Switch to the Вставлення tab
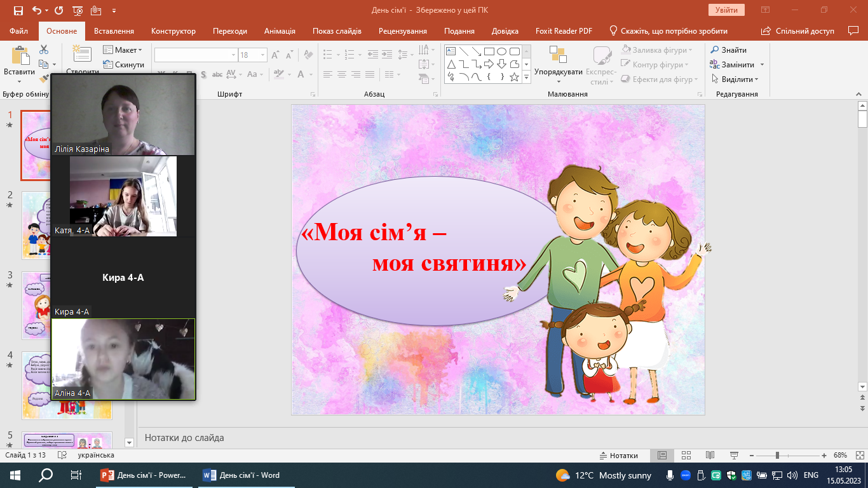 [114, 31]
